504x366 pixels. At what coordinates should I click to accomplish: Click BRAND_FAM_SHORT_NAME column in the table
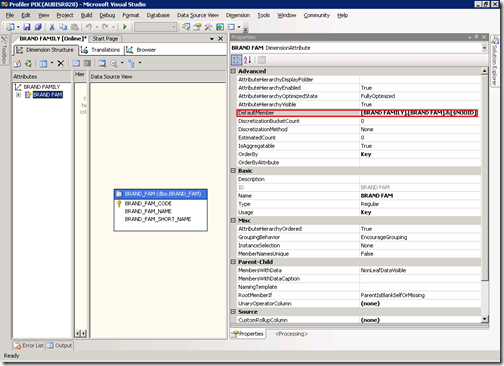158,219
